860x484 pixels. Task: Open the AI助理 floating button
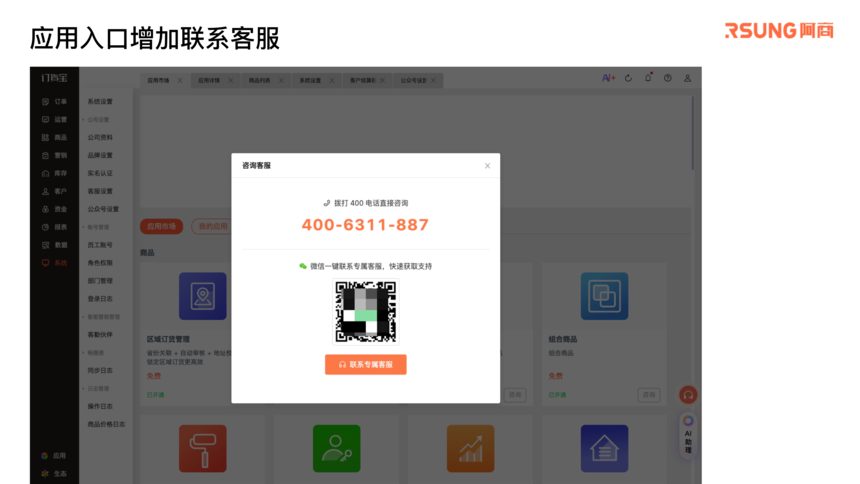pos(688,436)
